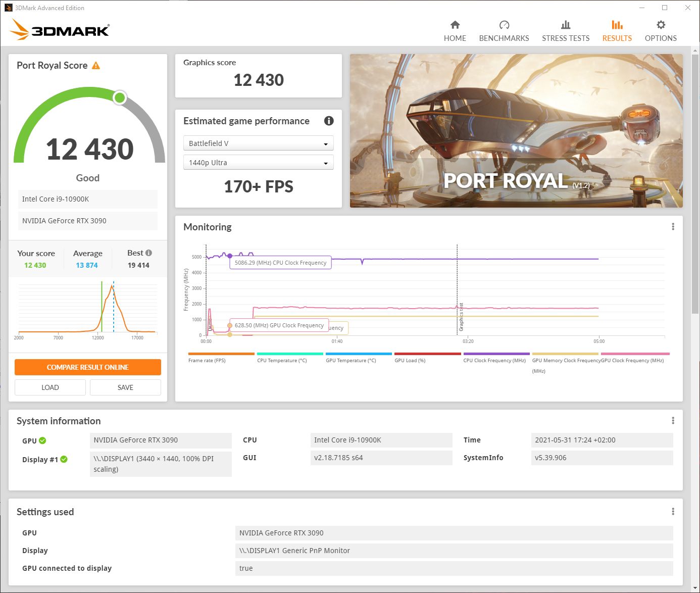
Task: Click the CPU Clock Frequency tooltip in chart
Action: (280, 263)
